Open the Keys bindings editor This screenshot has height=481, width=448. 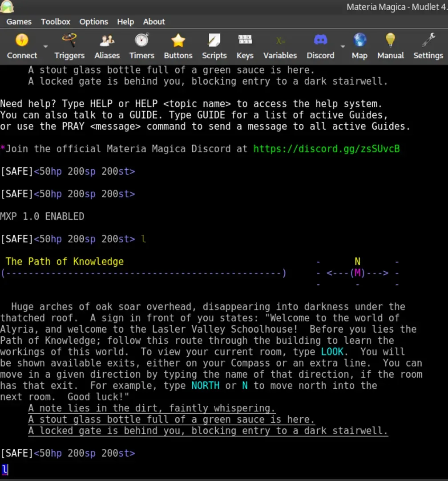[245, 46]
